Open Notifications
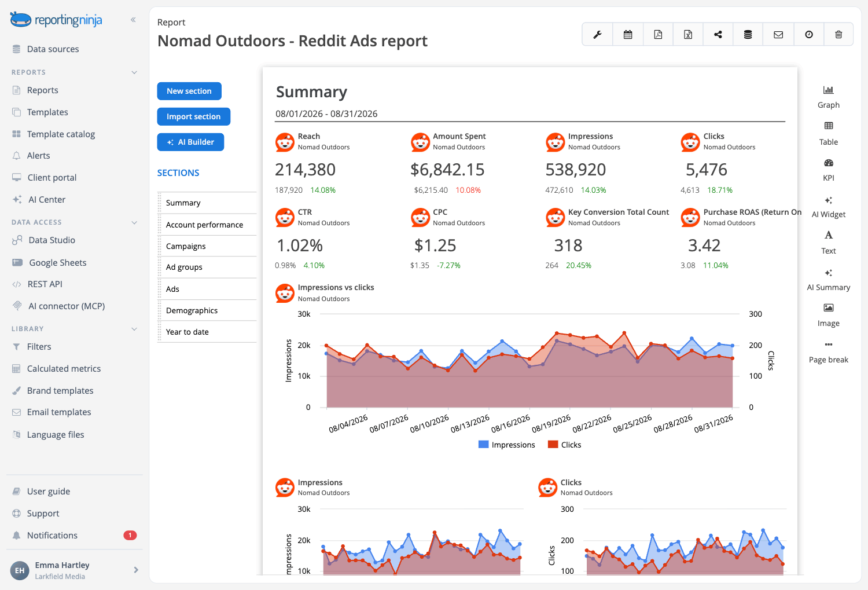Screen dimensions: 868x590 52,536
